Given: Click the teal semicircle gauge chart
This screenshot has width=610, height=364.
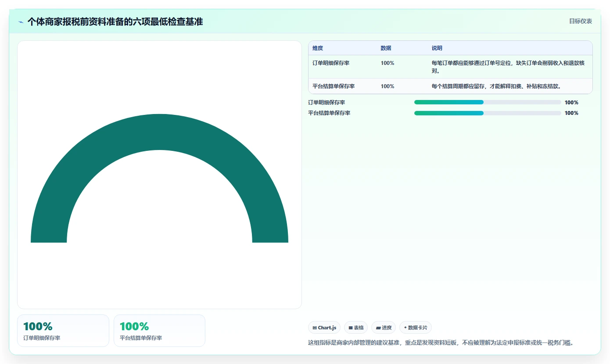Looking at the screenshot, I should coord(159,178).
